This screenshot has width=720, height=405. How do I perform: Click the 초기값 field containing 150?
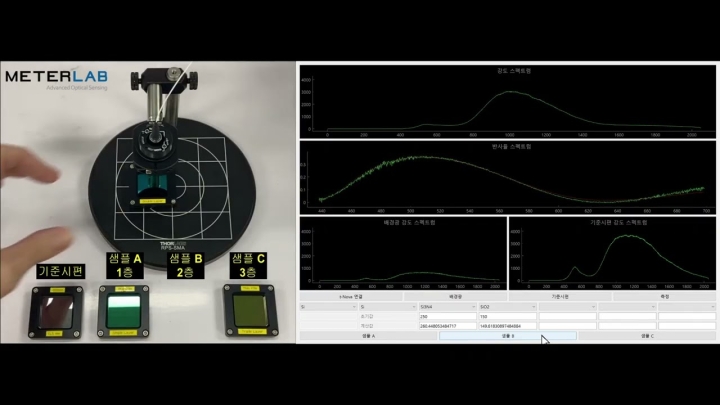click(x=507, y=316)
